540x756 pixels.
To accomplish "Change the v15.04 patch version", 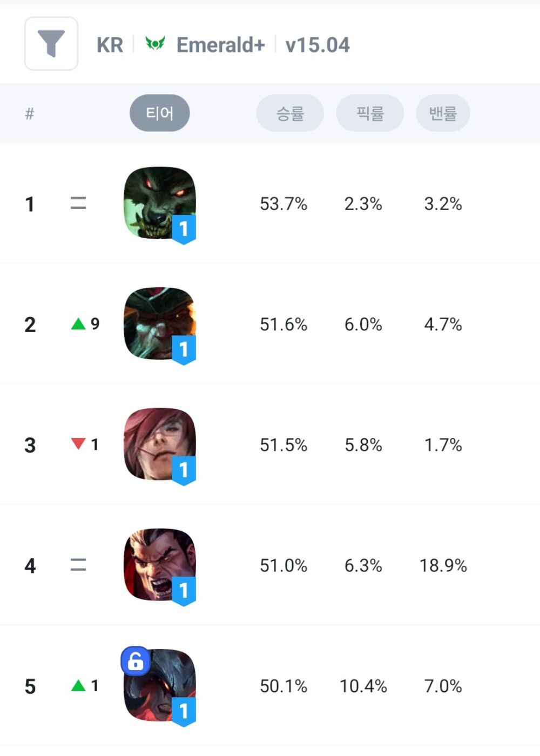I will coord(318,45).
